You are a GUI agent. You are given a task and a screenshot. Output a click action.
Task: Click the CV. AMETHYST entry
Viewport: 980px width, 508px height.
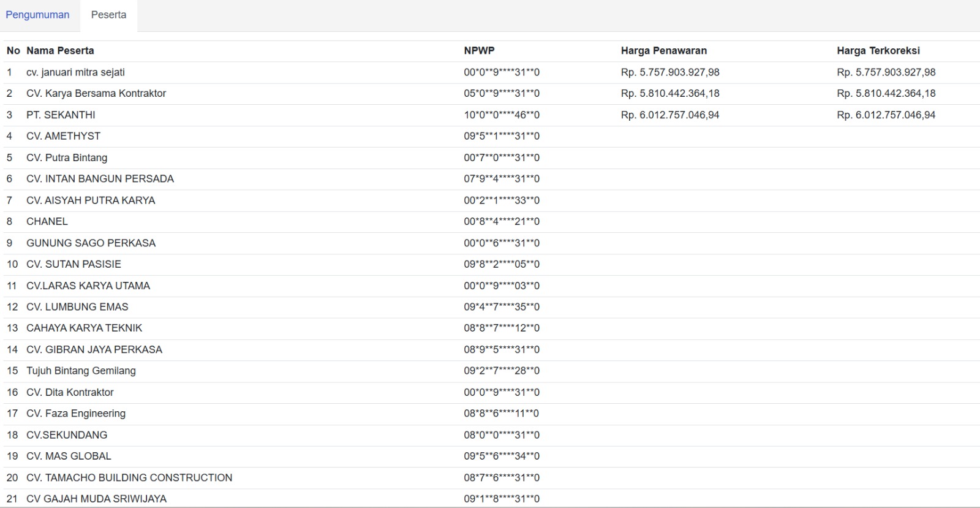pos(63,136)
